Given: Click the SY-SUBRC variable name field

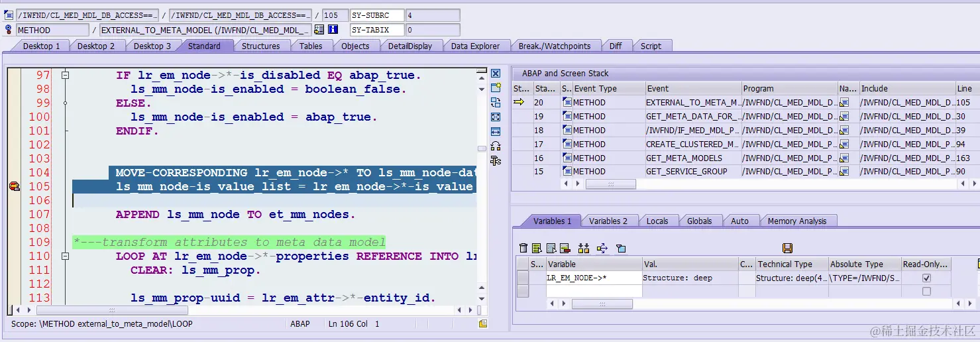Looking at the screenshot, I should coord(376,15).
